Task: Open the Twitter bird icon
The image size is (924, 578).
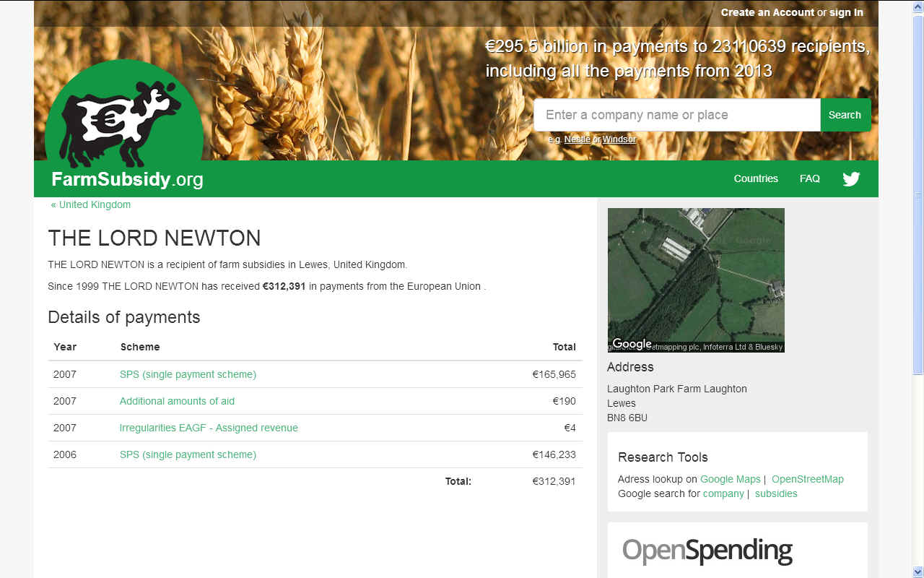Action: 851,179
